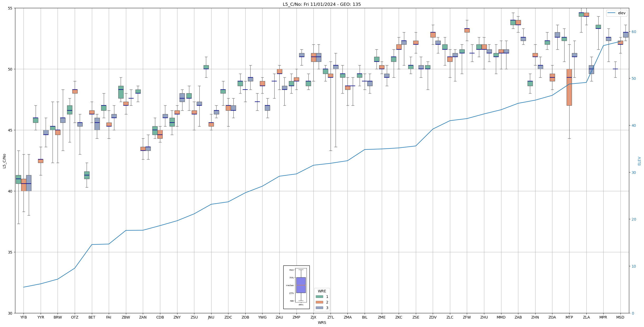Click the orange WRE 2 legend swatch

tap(319, 302)
